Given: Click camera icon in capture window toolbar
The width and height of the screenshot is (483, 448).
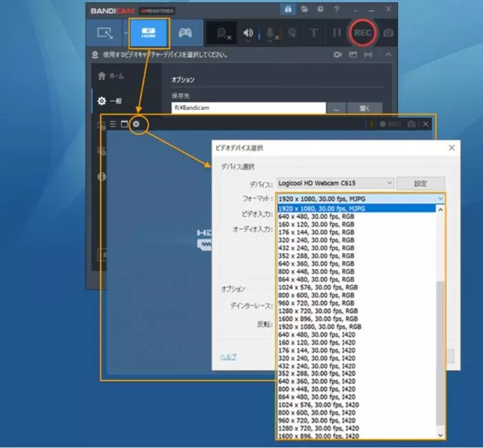Looking at the screenshot, I should (x=411, y=124).
